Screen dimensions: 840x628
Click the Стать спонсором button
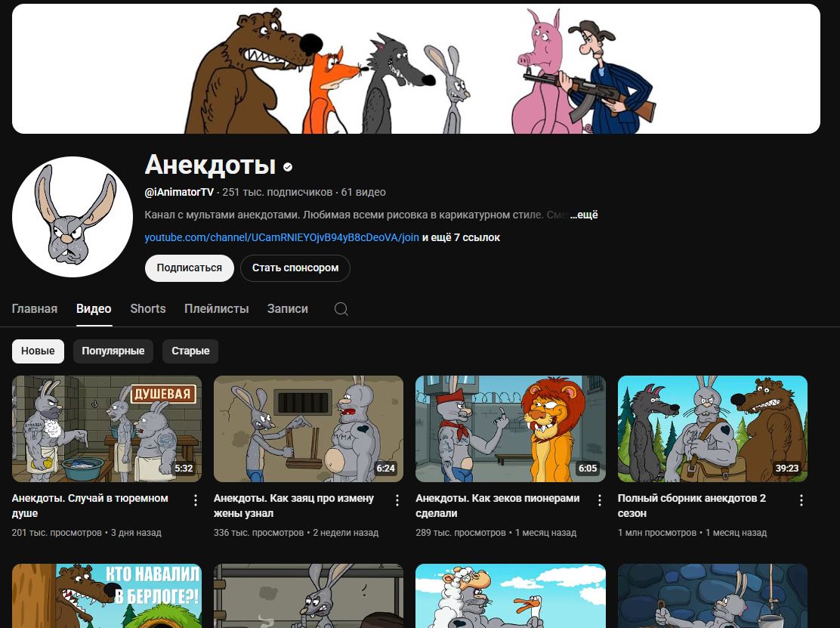point(295,268)
